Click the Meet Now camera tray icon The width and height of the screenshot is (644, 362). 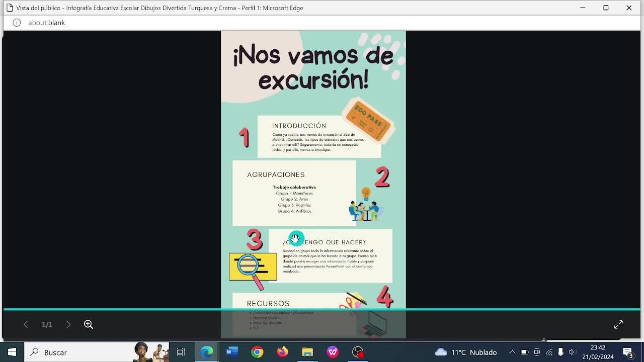pos(537,352)
